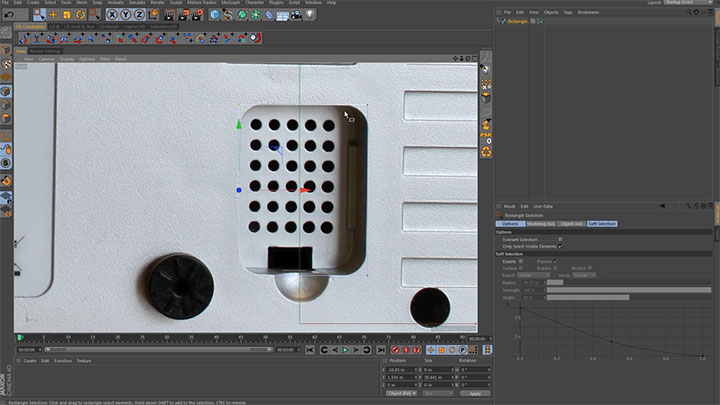The image size is (720, 405).
Task: Click the Spline pen tool icon
Action: point(228,15)
